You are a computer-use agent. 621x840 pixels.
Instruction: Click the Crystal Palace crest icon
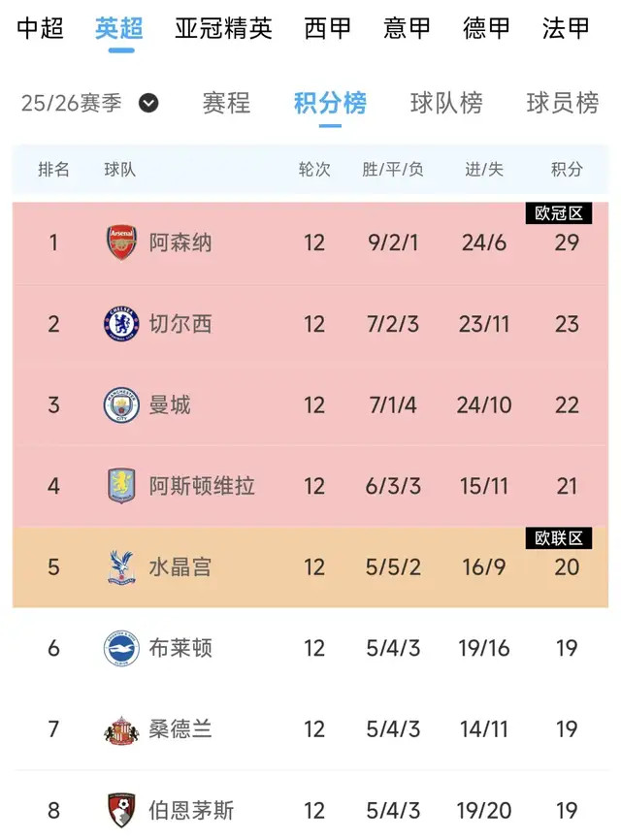point(122,566)
